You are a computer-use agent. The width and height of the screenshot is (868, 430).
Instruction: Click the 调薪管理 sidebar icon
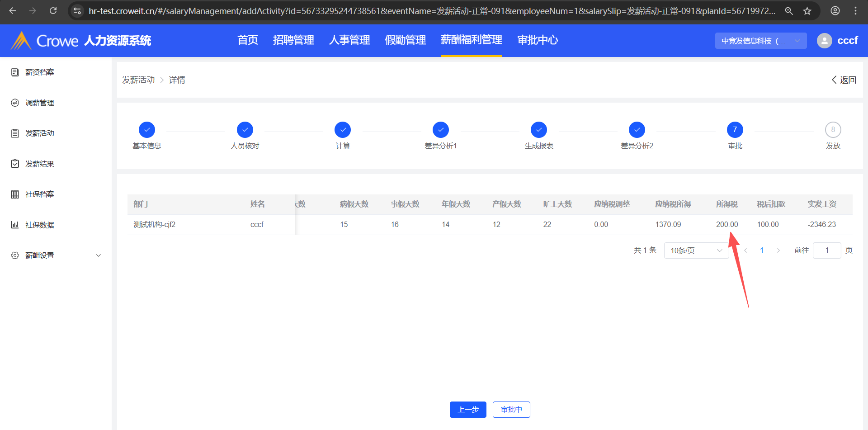(x=15, y=103)
